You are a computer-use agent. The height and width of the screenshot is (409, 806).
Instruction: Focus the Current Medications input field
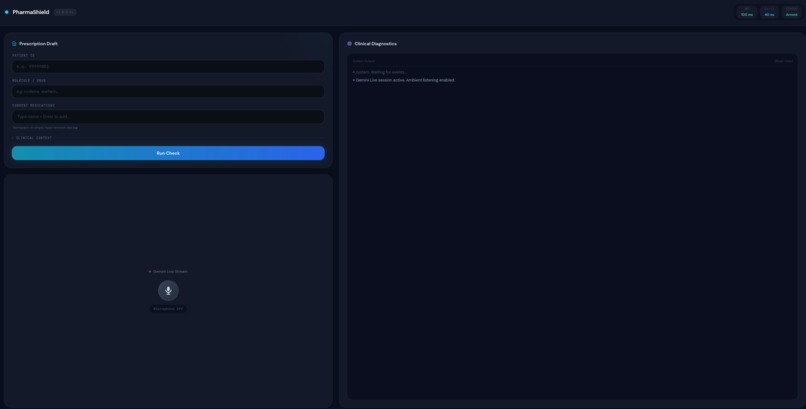[168, 117]
